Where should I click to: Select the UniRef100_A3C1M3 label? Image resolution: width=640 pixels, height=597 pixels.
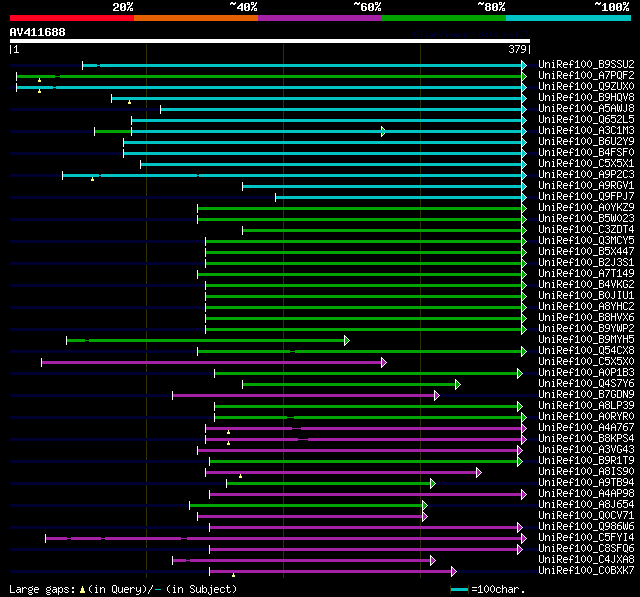[x=586, y=131]
